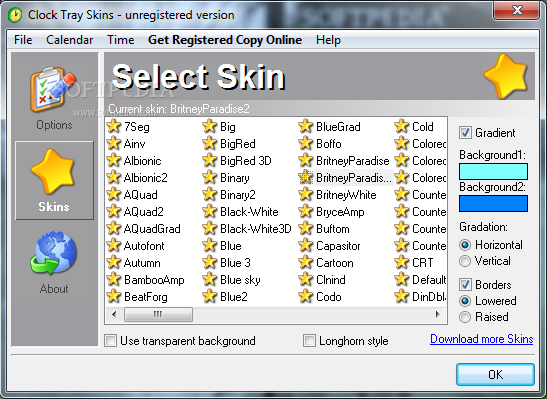Open Get Registered Copy Online menu
547x399 pixels.
pyautogui.click(x=225, y=40)
